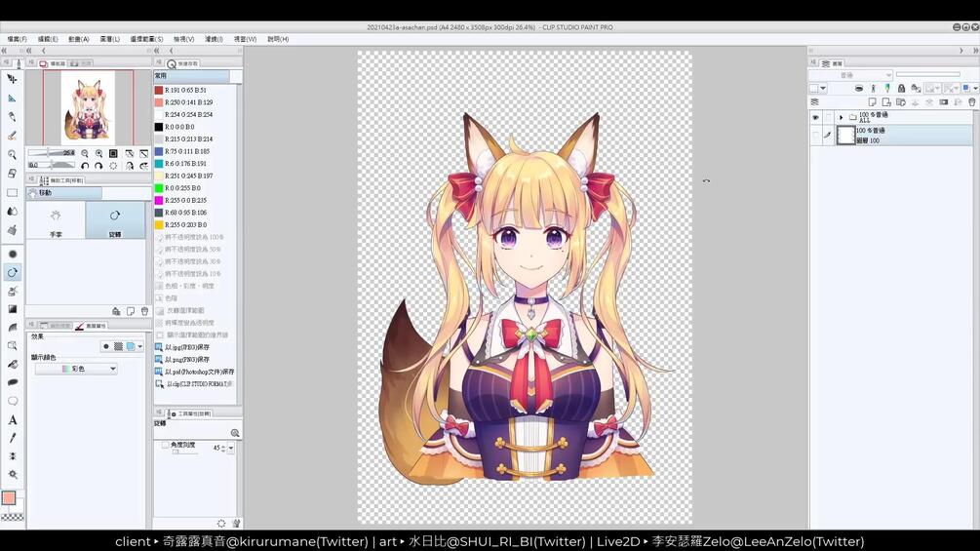
Task: Rotate right using Navigator icon
Action: click(98, 166)
